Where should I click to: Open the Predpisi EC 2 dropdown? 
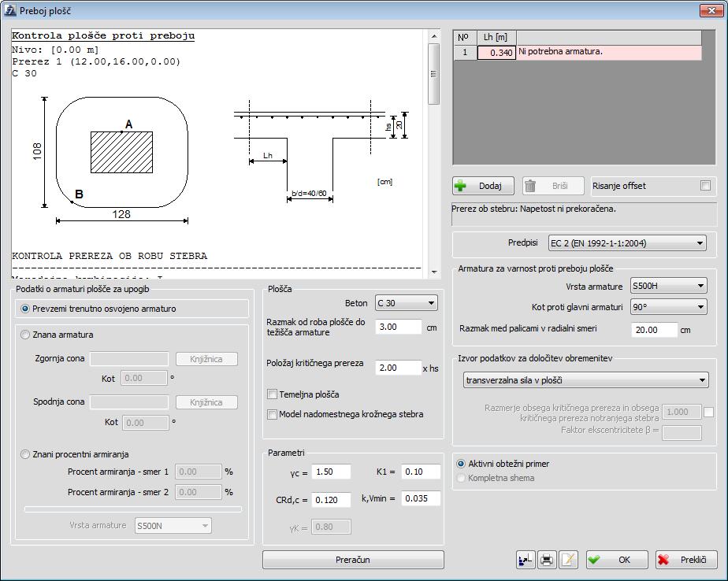(627, 243)
